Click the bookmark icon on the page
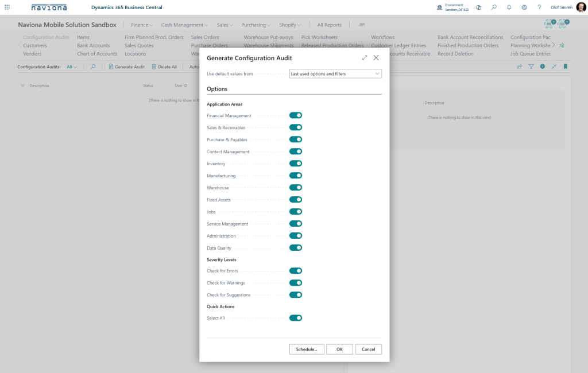The height and width of the screenshot is (373, 588). click(565, 67)
